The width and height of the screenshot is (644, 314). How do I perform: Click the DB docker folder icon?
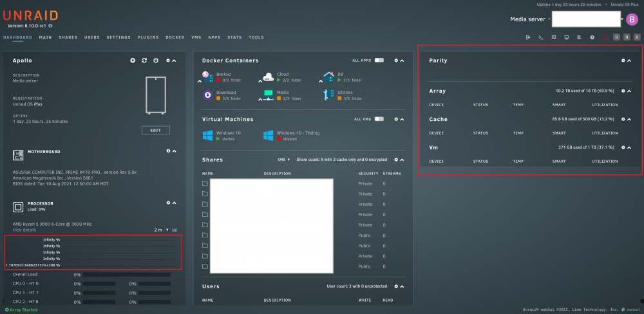coord(328,77)
